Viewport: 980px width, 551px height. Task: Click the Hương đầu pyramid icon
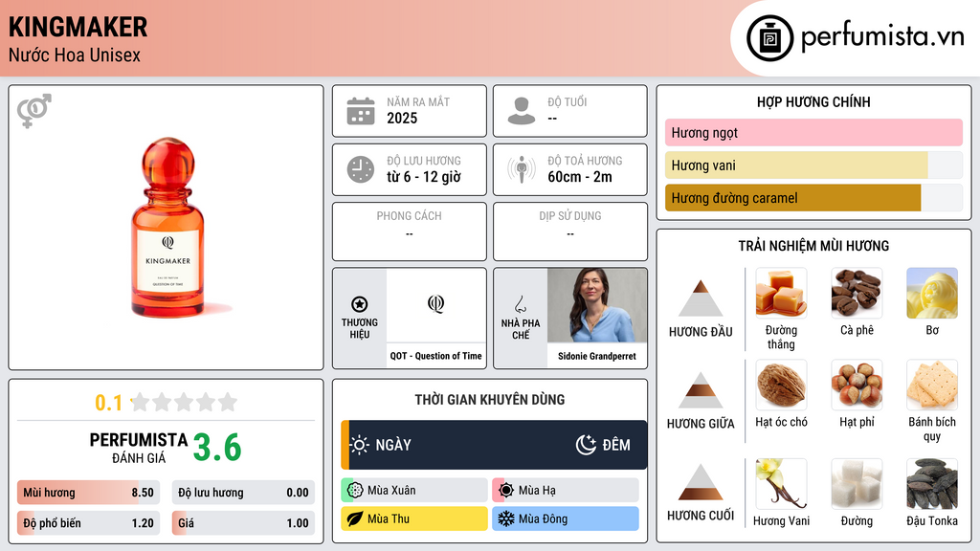click(701, 298)
